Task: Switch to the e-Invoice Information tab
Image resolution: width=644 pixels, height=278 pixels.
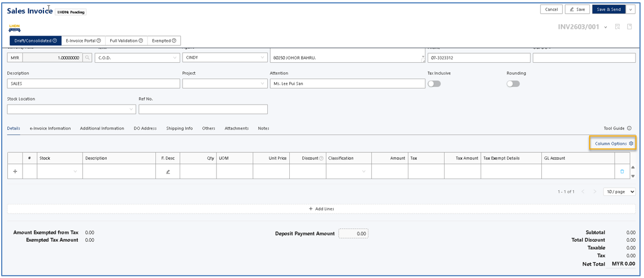Action: pos(50,128)
